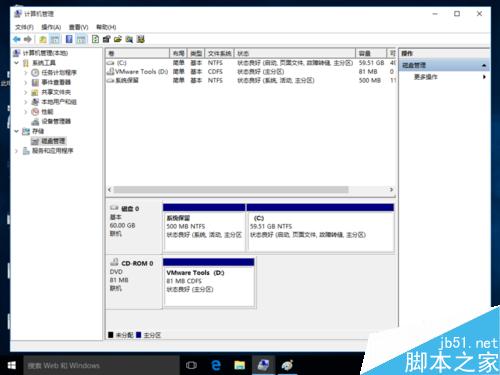The image size is (500, 375).
Task: Sort by the 卷 column header
Action: [x=138, y=53]
